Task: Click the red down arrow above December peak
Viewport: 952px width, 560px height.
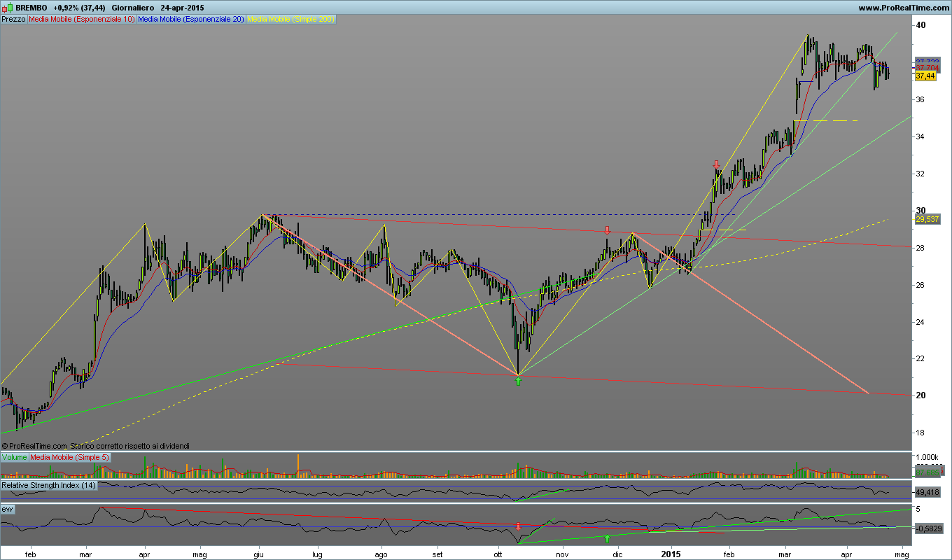Action: pos(608,230)
